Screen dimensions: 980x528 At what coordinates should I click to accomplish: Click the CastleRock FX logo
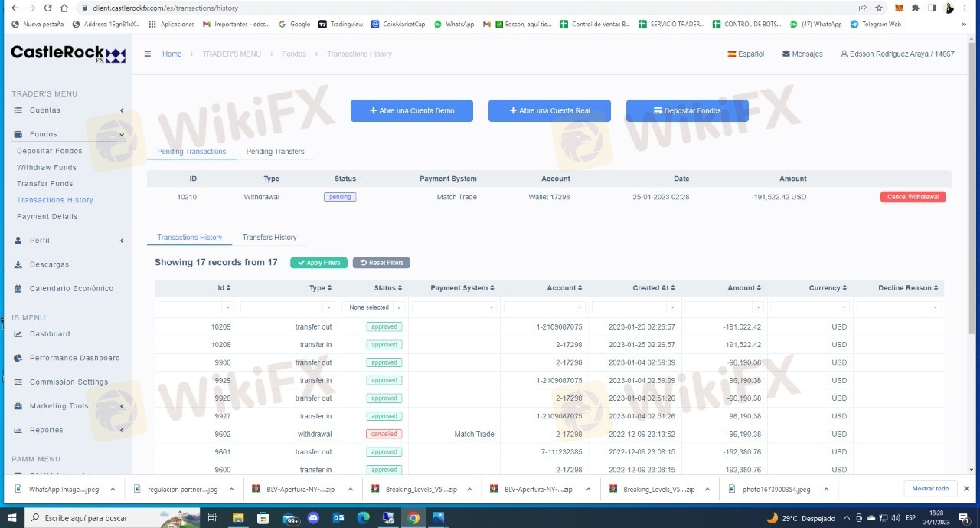coord(68,54)
